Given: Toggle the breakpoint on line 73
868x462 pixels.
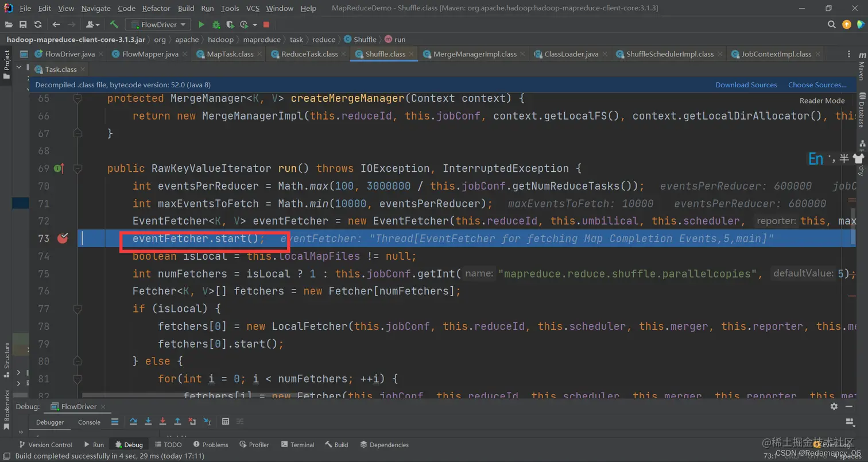Looking at the screenshot, I should [63, 238].
